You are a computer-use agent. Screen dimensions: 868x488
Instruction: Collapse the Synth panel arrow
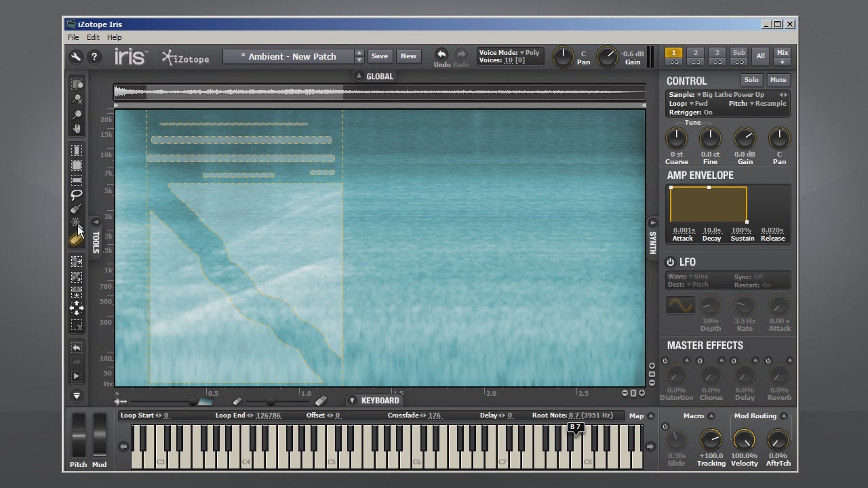(x=652, y=222)
